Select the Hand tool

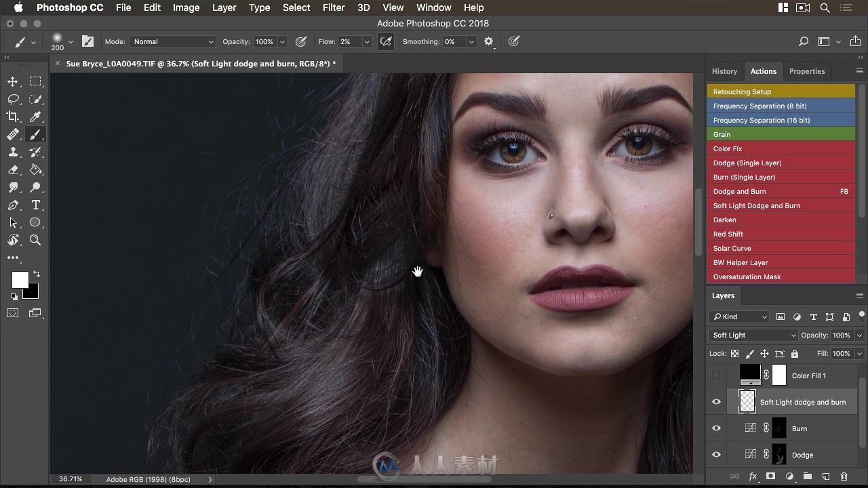13,240
